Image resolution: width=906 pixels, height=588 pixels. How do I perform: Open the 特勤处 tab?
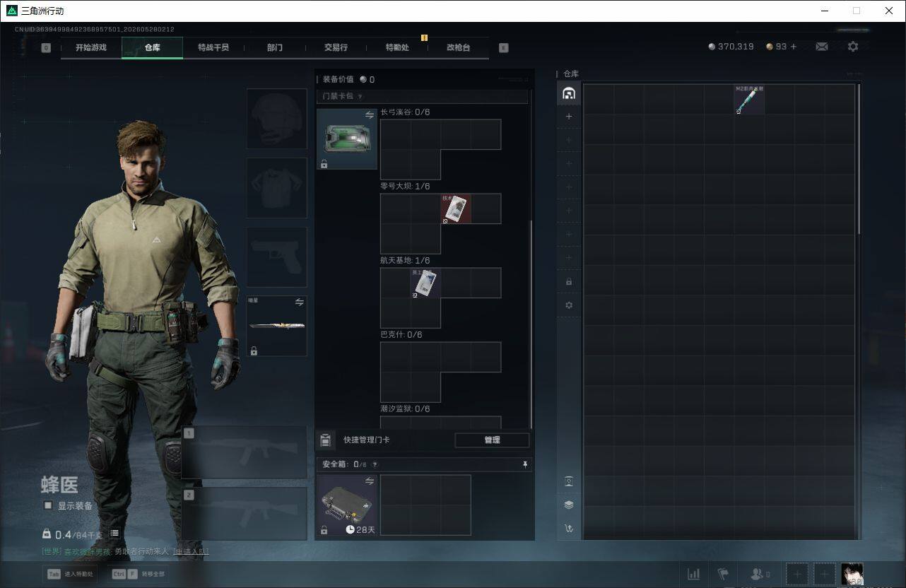tap(397, 47)
